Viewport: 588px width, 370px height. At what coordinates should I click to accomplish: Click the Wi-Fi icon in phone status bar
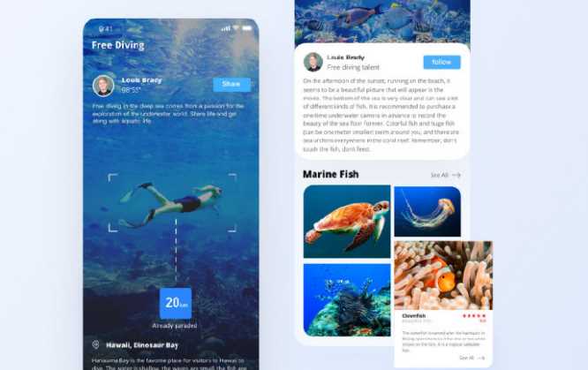(x=237, y=28)
